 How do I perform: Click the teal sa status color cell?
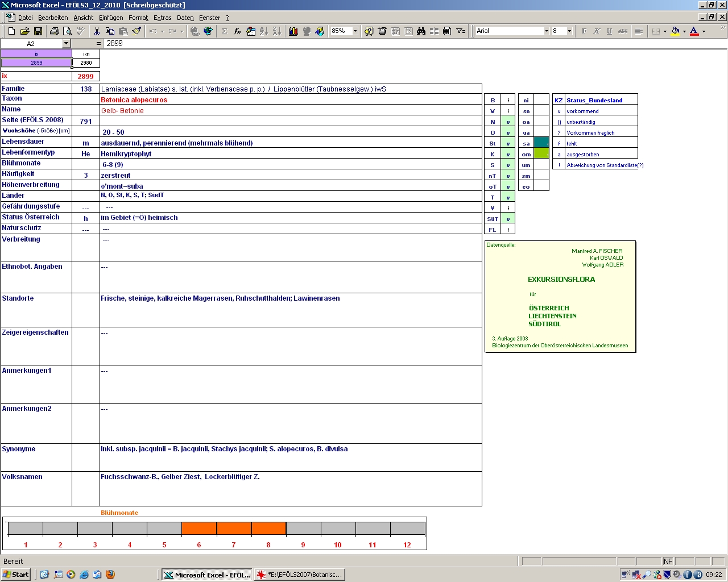point(541,143)
